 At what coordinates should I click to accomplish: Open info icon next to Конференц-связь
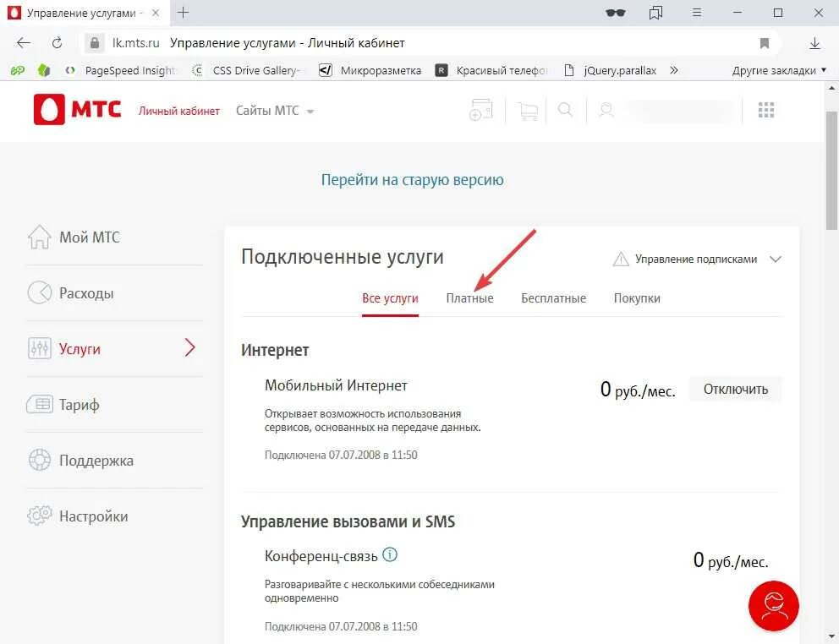[390, 554]
